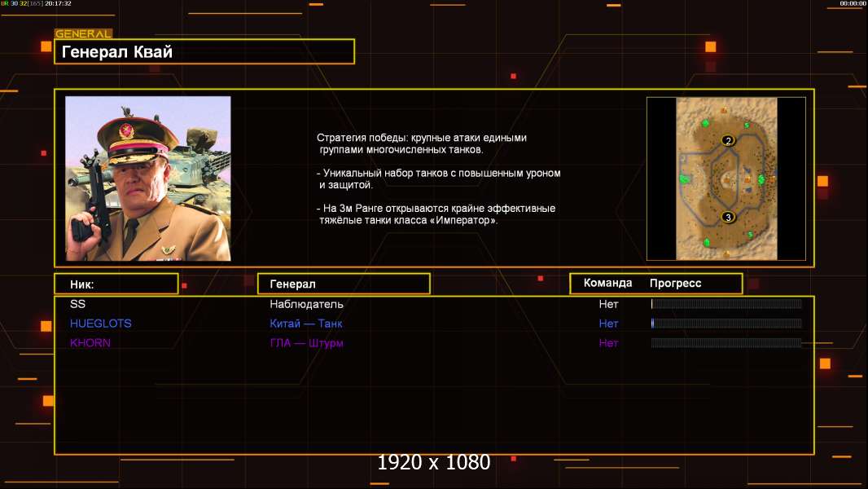This screenshot has width=868, height=489.
Task: Click the team value "Нет" for HUEGLOTS
Action: [608, 324]
